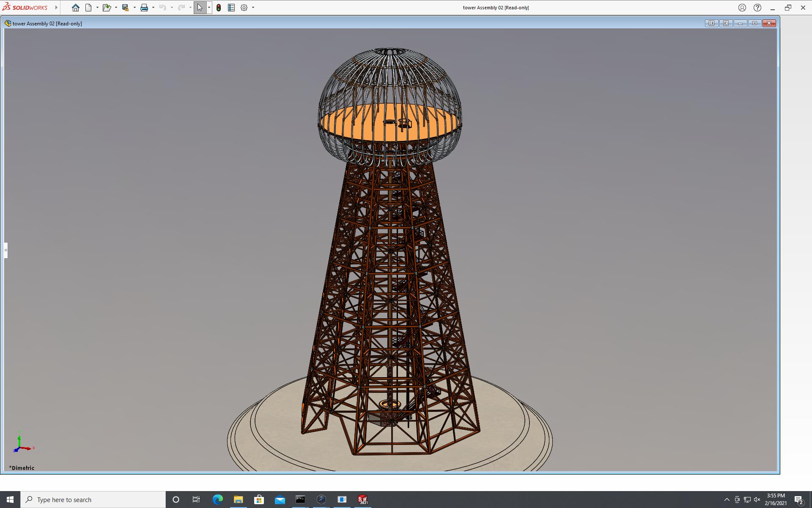Click the Open file folder icon
812x508 pixels.
107,8
